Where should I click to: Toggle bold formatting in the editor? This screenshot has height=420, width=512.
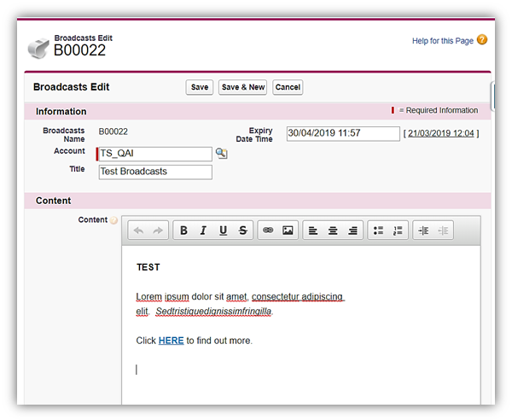(x=184, y=230)
